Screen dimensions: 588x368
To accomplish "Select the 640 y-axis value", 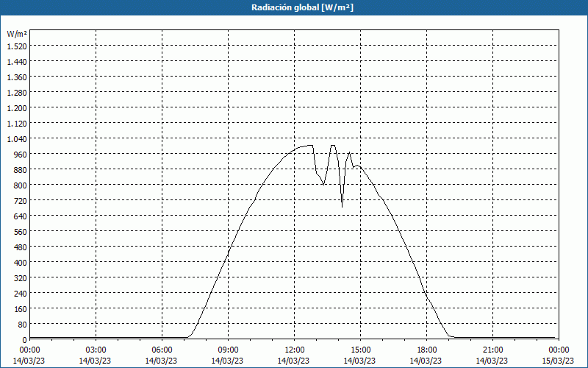I will 21,216.
